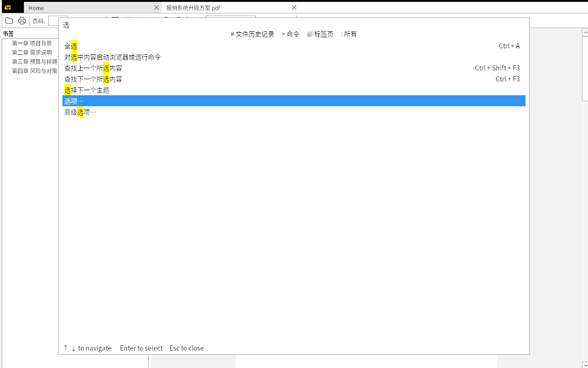Image resolution: width=588 pixels, height=368 pixels.
Task: Open bookmark 第二章 需求说明
Action: pos(32,52)
